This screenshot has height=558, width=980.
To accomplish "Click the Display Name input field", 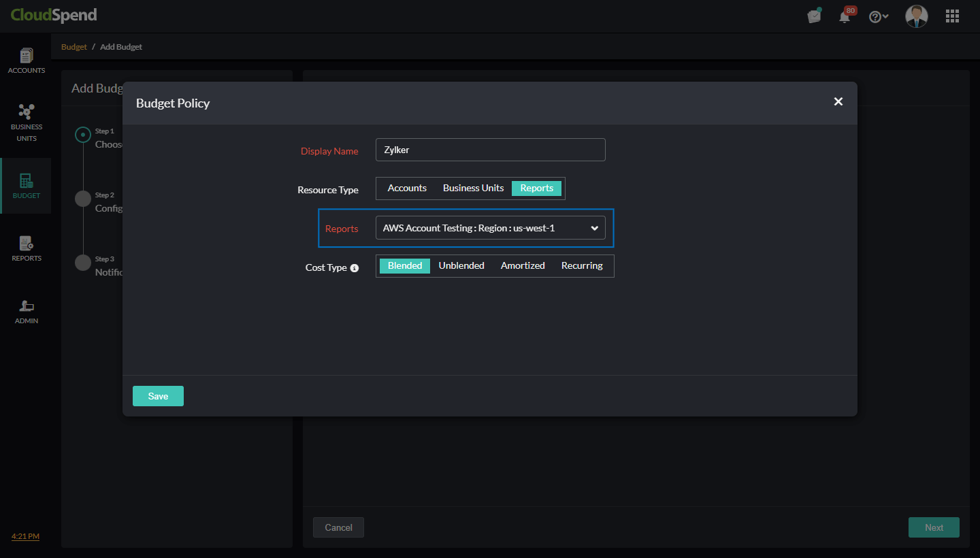I will pyautogui.click(x=491, y=150).
